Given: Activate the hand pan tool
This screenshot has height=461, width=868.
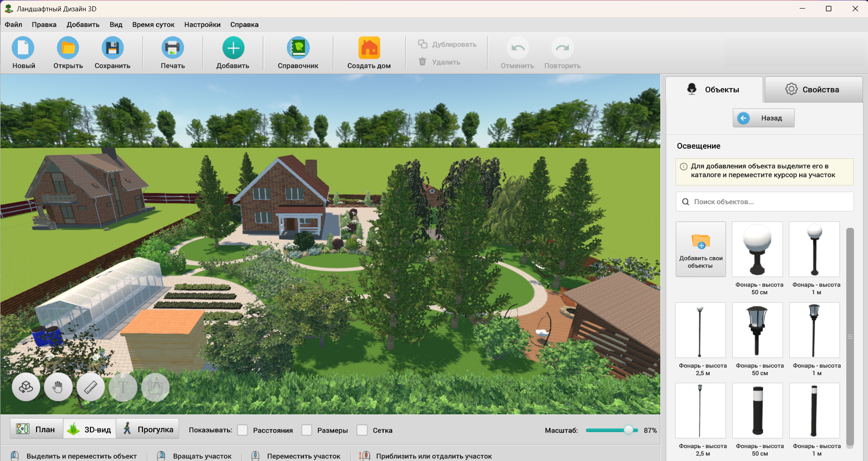Looking at the screenshot, I should tap(58, 387).
